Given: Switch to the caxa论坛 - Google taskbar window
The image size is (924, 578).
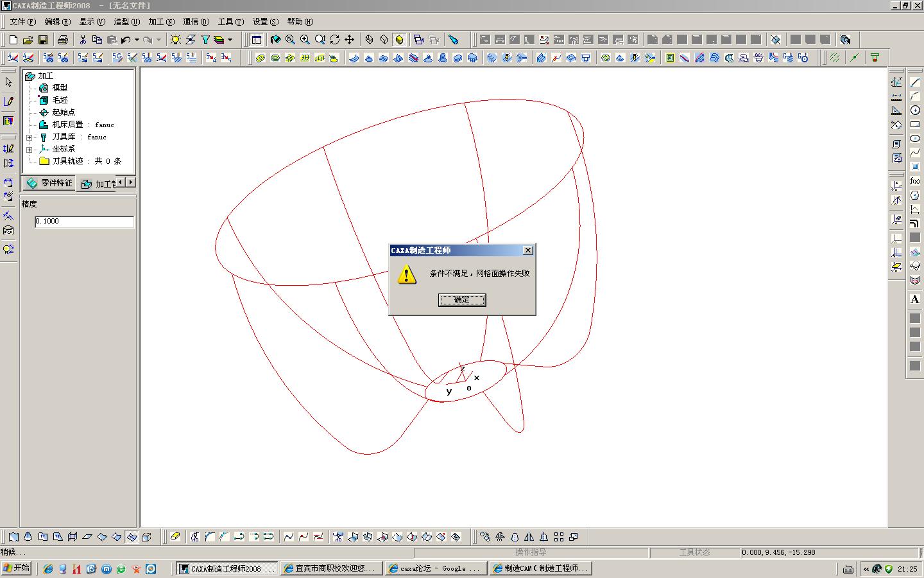Looking at the screenshot, I should 436,568.
